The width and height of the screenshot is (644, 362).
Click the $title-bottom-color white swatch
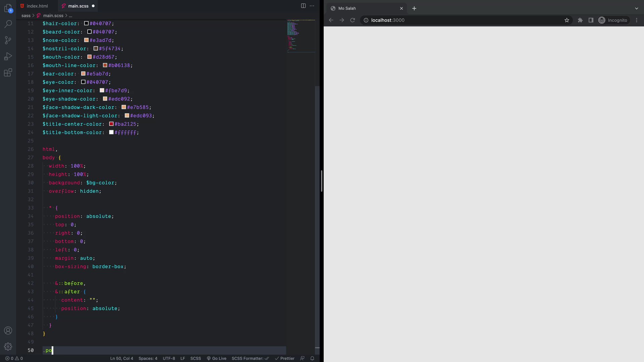pos(111,132)
